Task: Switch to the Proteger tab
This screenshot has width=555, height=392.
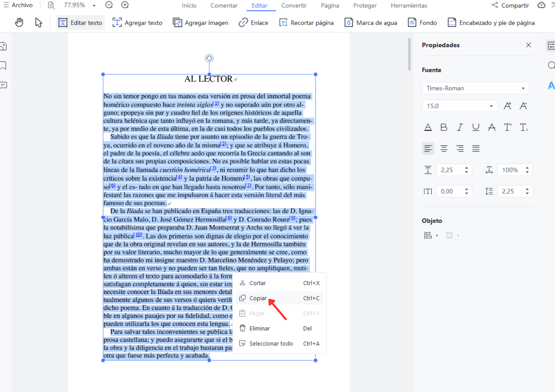Action: 365,6
